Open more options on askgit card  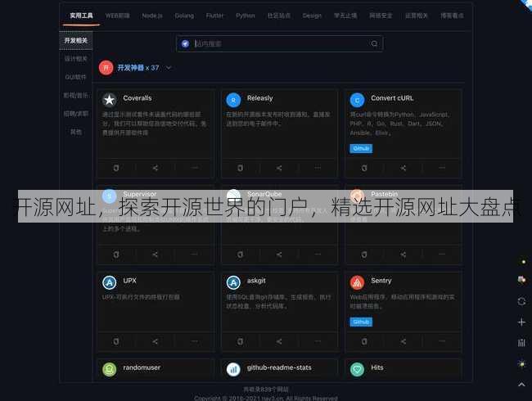click(318, 341)
